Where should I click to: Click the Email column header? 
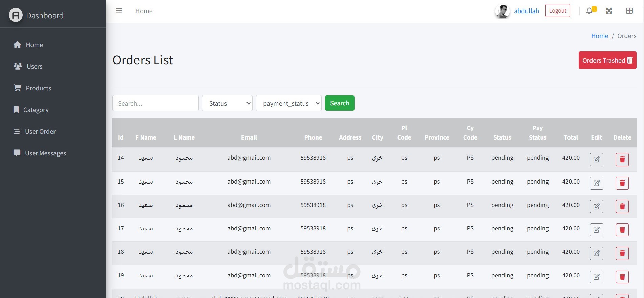click(x=249, y=137)
